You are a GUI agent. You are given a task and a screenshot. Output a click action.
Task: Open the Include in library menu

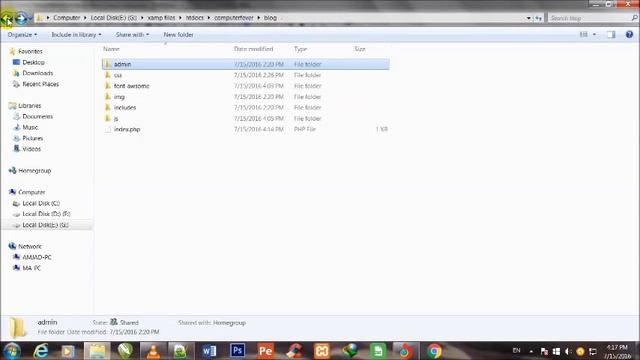(x=76, y=35)
